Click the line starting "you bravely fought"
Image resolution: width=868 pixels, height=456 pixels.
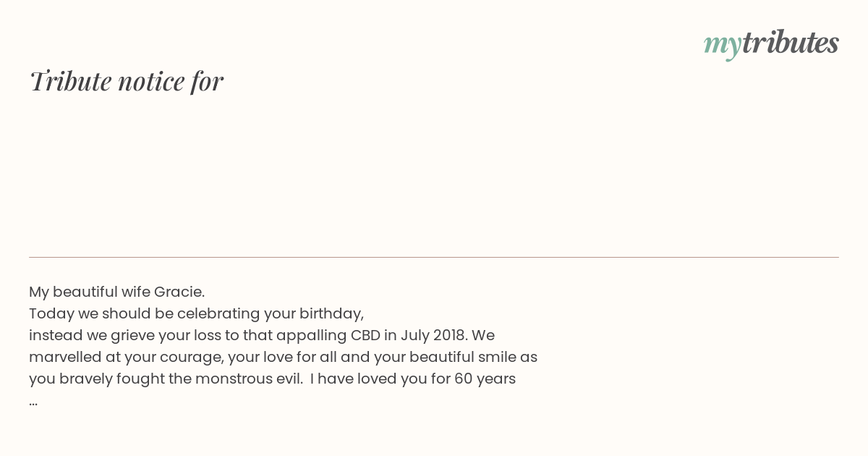272,379
